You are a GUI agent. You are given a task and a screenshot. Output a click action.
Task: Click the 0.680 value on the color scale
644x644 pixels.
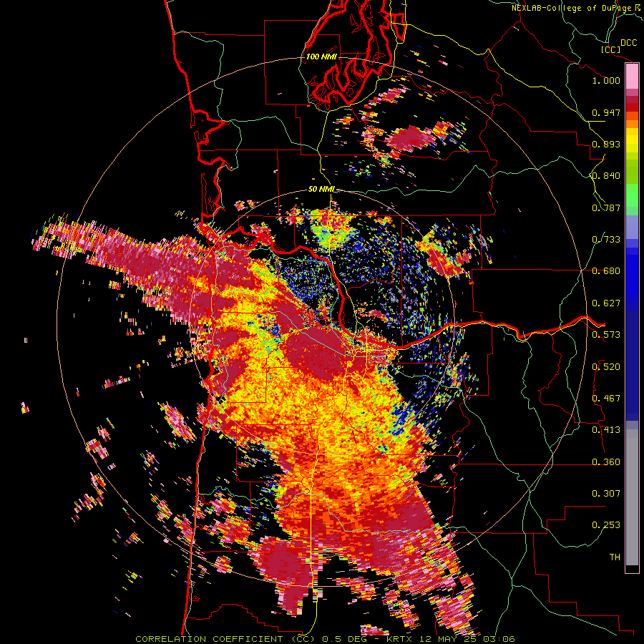pyautogui.click(x=606, y=271)
